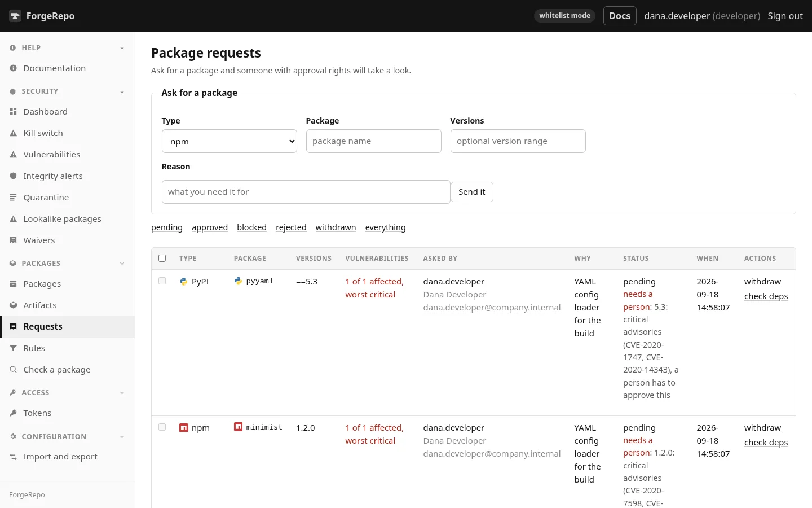
Task: Filter requests by withdrawn
Action: coord(336,227)
